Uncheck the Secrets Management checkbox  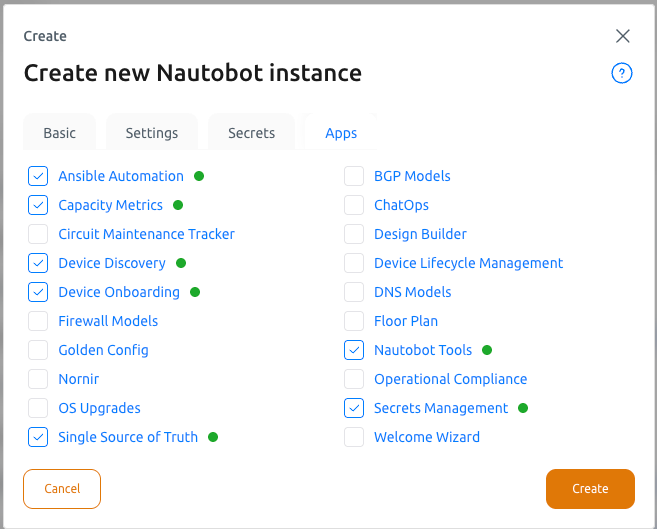point(354,408)
